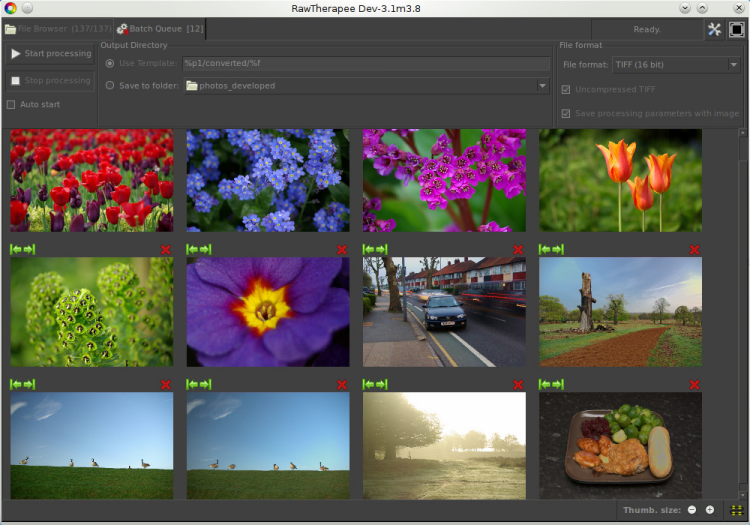The height and width of the screenshot is (525, 750).
Task: Decrease thumbnail size with minus icon
Action: point(691,510)
